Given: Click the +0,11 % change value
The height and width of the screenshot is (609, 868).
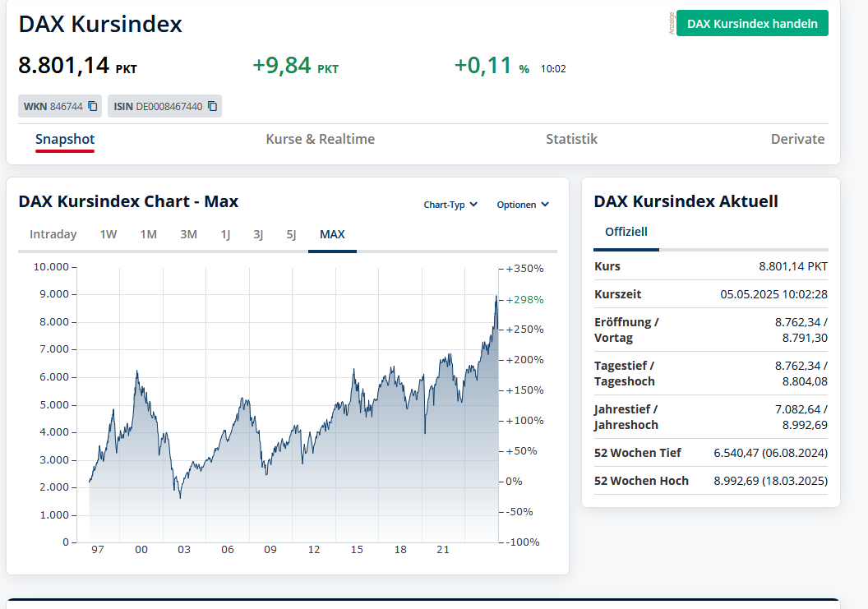Looking at the screenshot, I should pyautogui.click(x=492, y=65).
